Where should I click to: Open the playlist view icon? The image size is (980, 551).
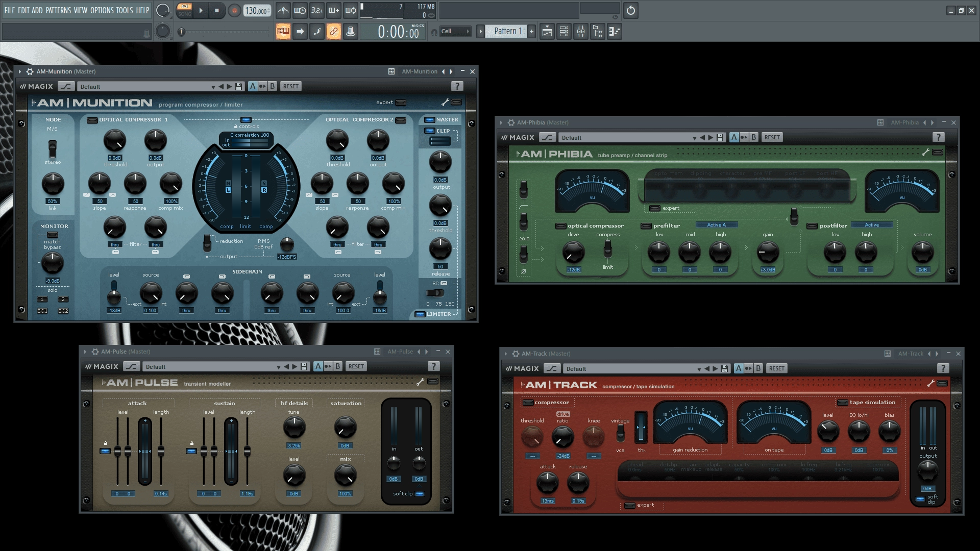[547, 32]
